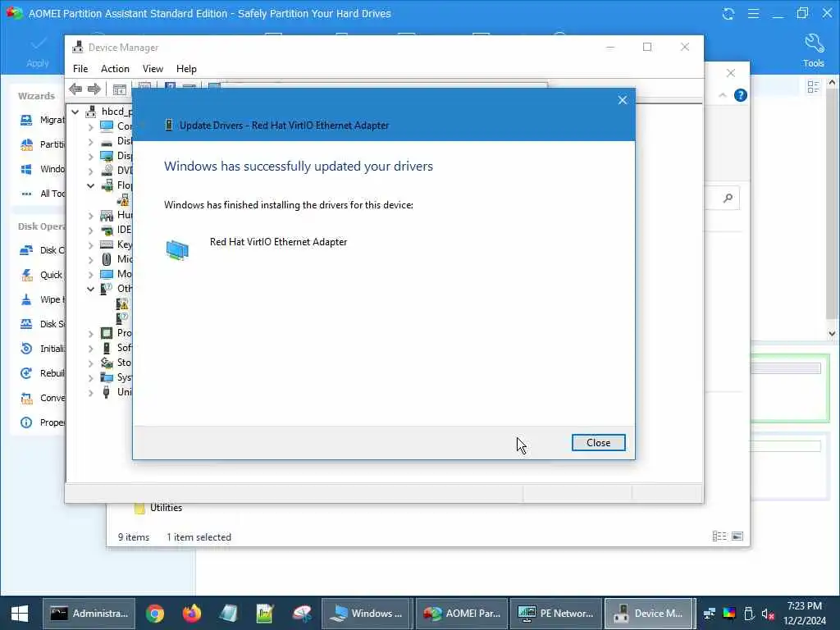Open the Windows Start button
This screenshot has width=840, height=630.
20,614
